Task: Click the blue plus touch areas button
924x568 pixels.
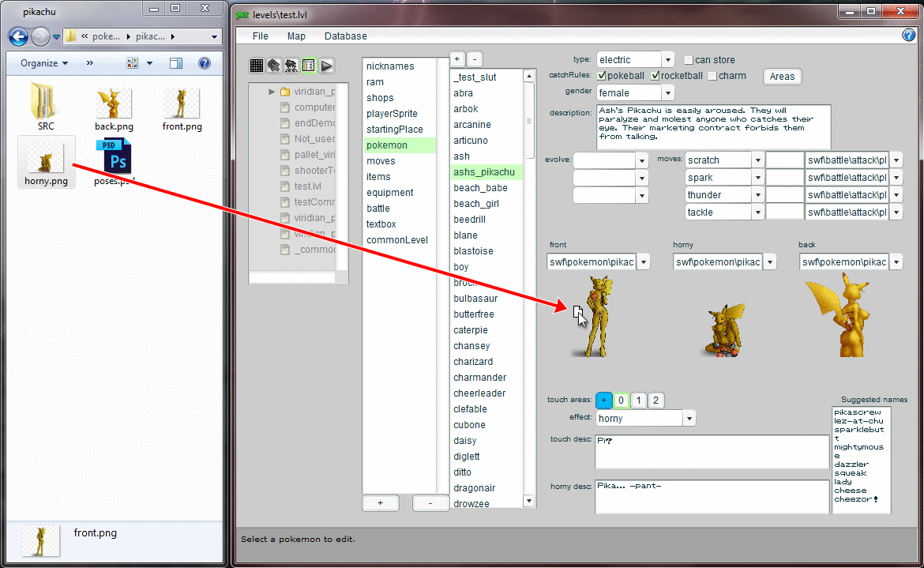Action: [x=603, y=401]
